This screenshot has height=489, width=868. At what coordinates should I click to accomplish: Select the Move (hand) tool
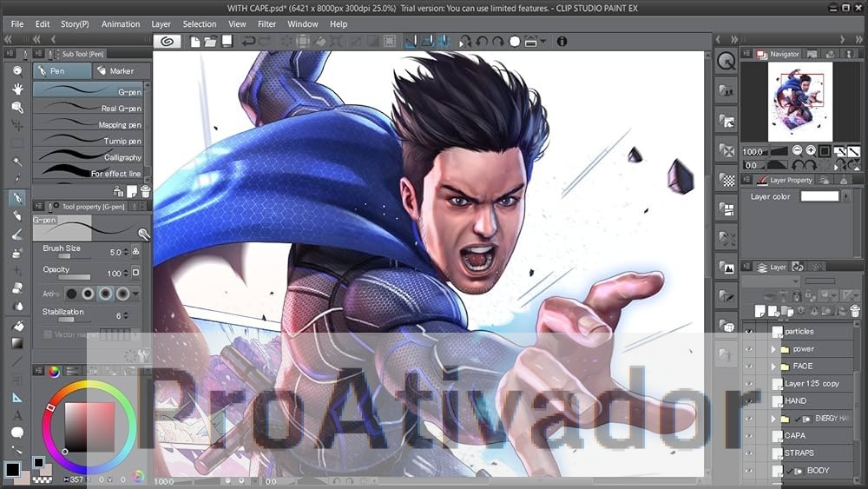17,89
